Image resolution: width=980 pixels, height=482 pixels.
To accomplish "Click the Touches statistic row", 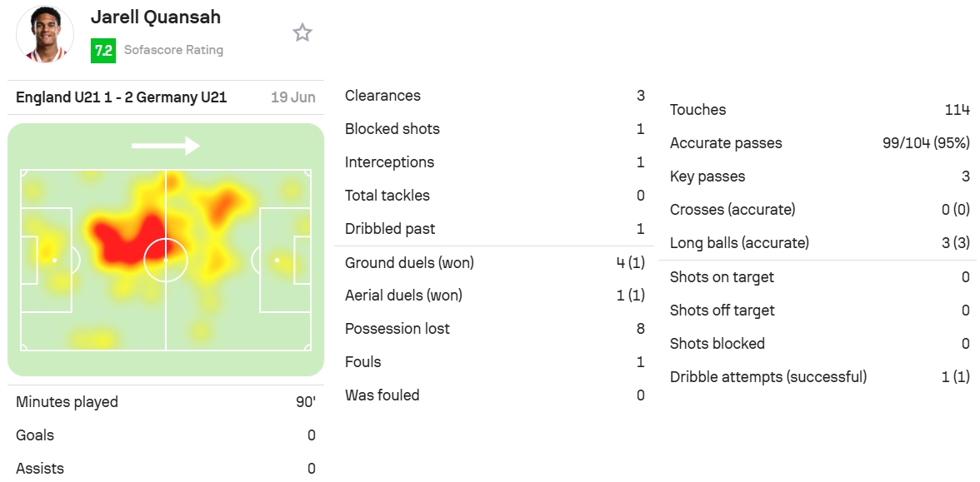I will tap(818, 110).
